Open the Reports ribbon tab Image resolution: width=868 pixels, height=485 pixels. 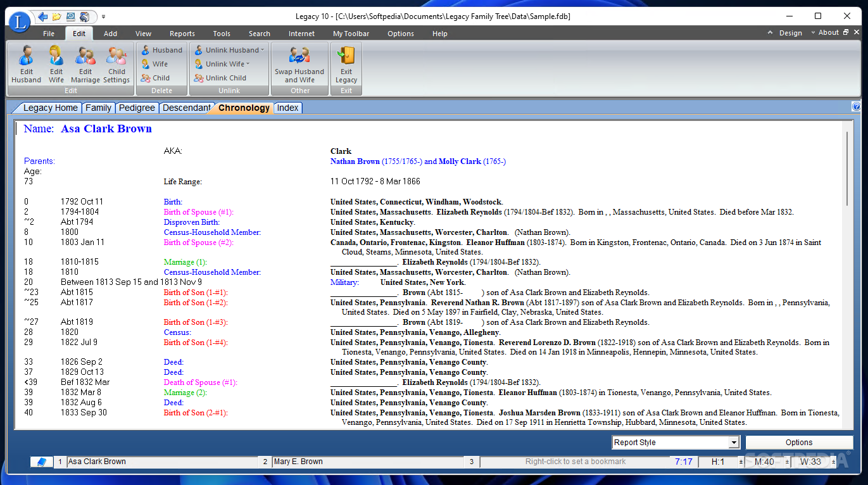(182, 34)
